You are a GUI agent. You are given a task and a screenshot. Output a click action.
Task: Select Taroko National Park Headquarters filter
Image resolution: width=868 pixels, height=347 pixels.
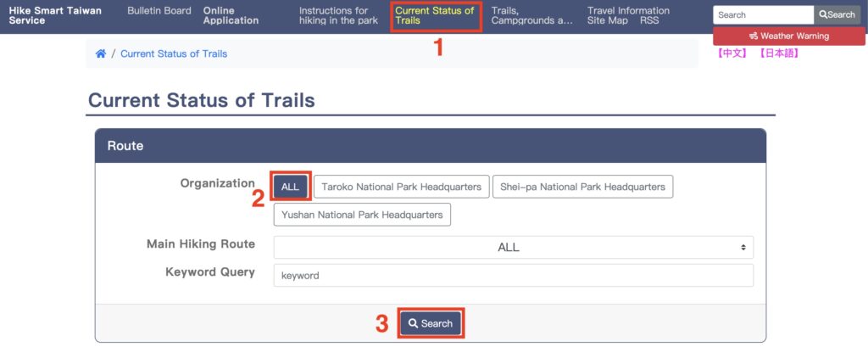401,187
